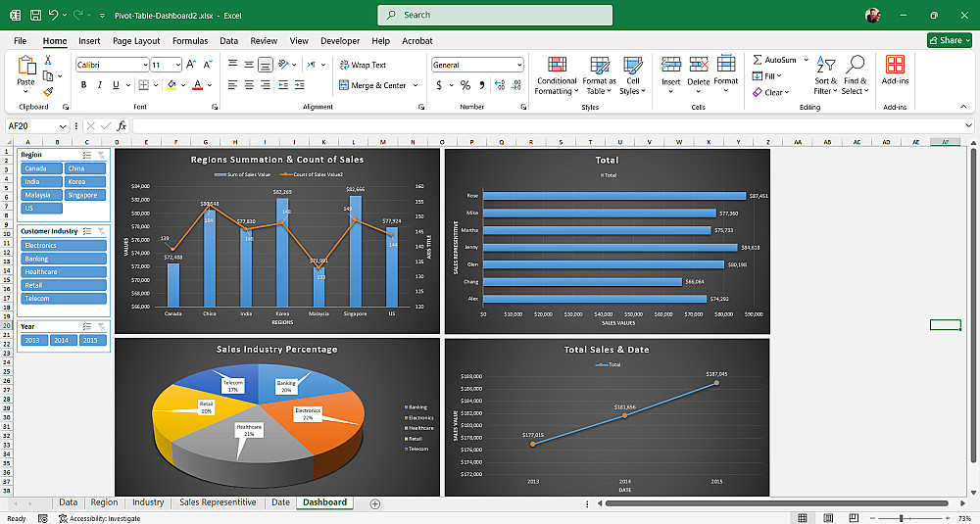980x524 pixels.
Task: Click the Insert Function fx icon
Action: click(x=122, y=126)
